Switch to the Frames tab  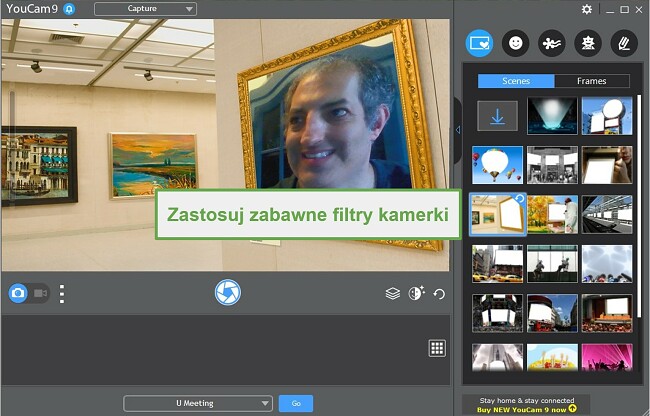(x=592, y=81)
